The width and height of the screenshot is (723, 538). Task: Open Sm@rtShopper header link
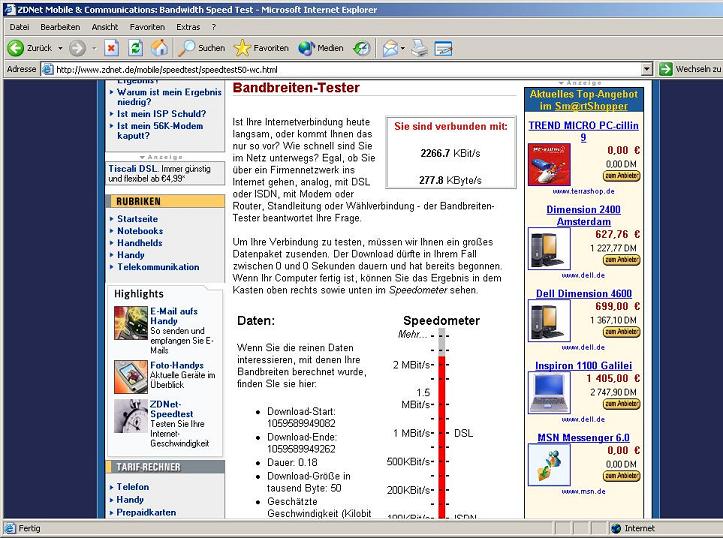pos(591,106)
